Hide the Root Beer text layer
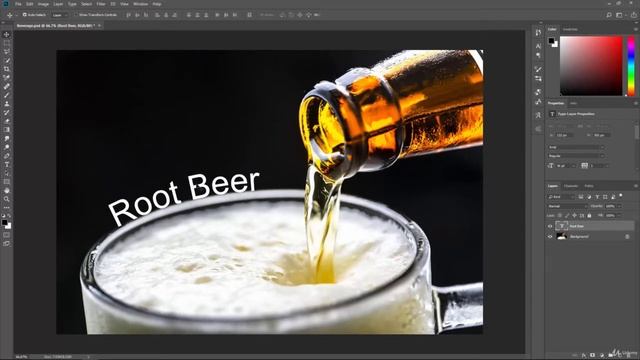Screen dimensions: 640x360 [550, 226]
